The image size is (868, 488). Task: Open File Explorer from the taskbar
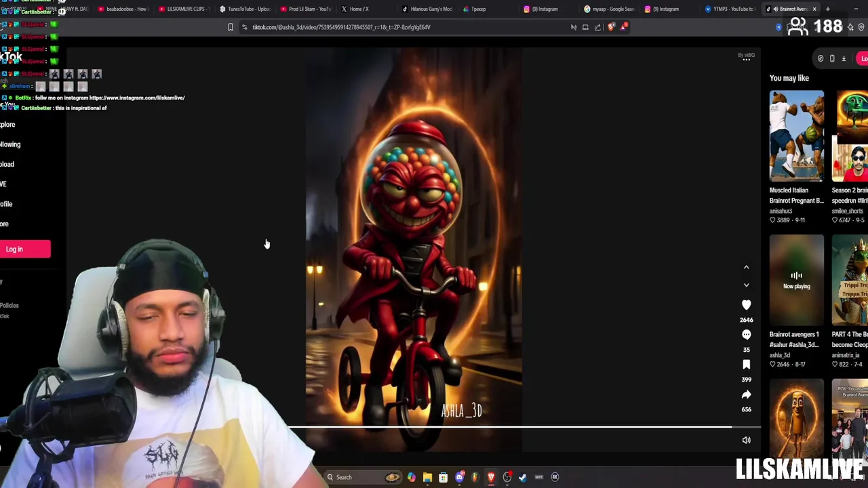[427, 477]
